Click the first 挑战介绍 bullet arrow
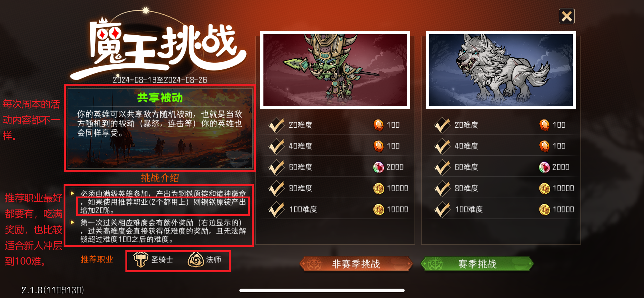The width and height of the screenshot is (644, 298). [x=72, y=193]
